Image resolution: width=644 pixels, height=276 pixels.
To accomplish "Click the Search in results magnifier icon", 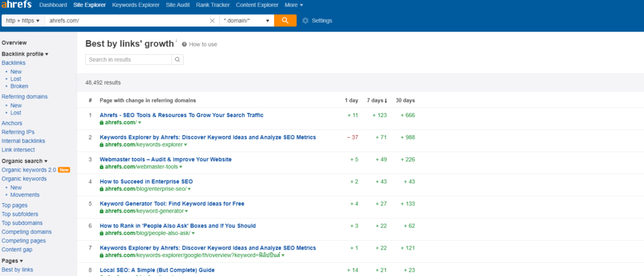I will (177, 60).
